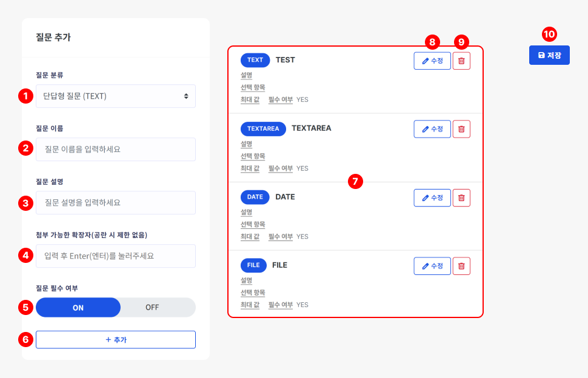The height and width of the screenshot is (378, 588).
Task: Click the FILE type badge
Action: pos(253,265)
